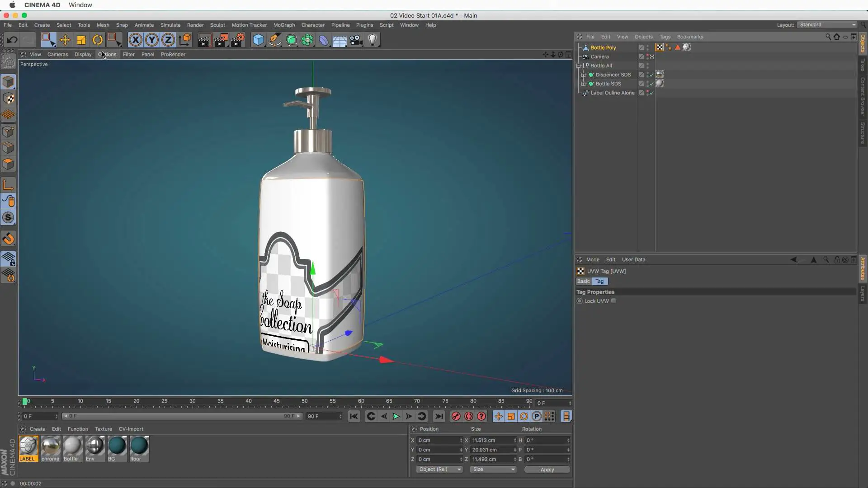Click Render to Picture Viewer icon
Screen dimensions: 868x488
click(x=221, y=40)
